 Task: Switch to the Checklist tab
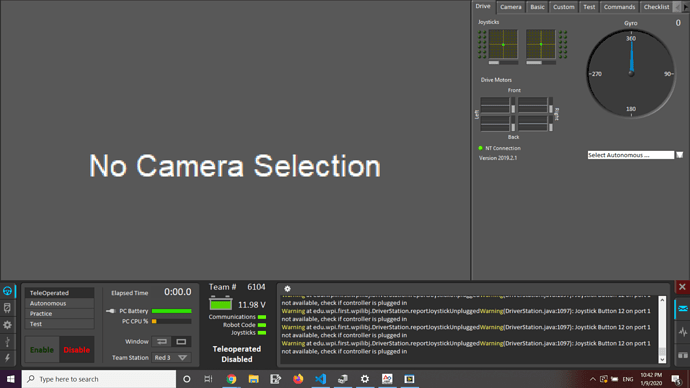click(x=656, y=7)
